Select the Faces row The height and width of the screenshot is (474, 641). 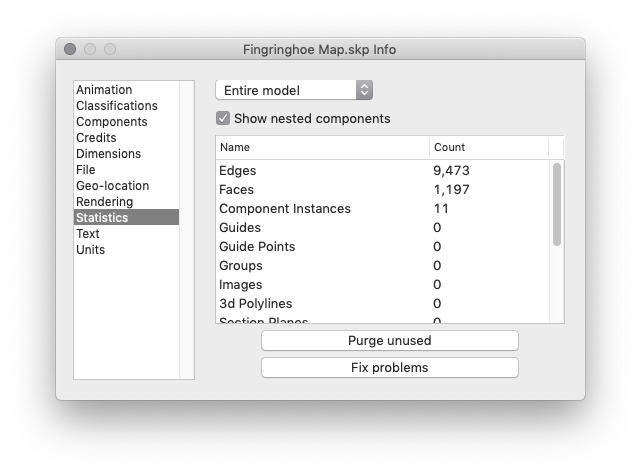pyautogui.click(x=383, y=189)
